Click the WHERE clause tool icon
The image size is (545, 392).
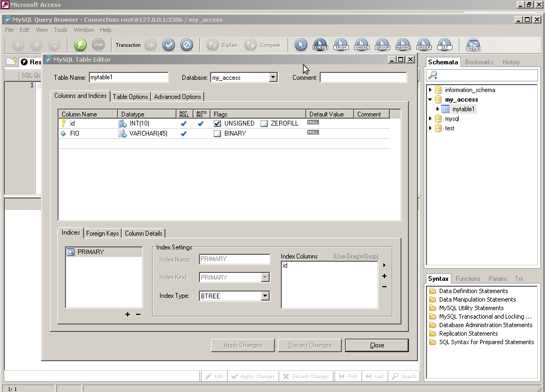[x=362, y=45]
